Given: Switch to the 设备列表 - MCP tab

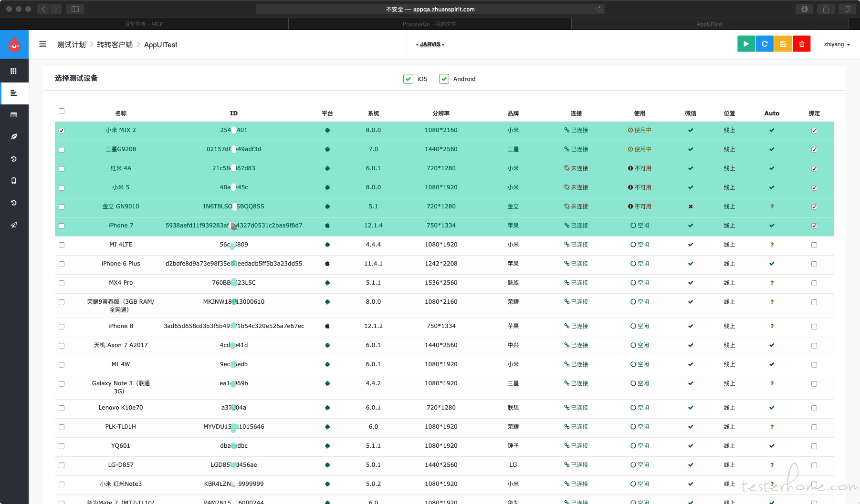Looking at the screenshot, I should (144, 24).
